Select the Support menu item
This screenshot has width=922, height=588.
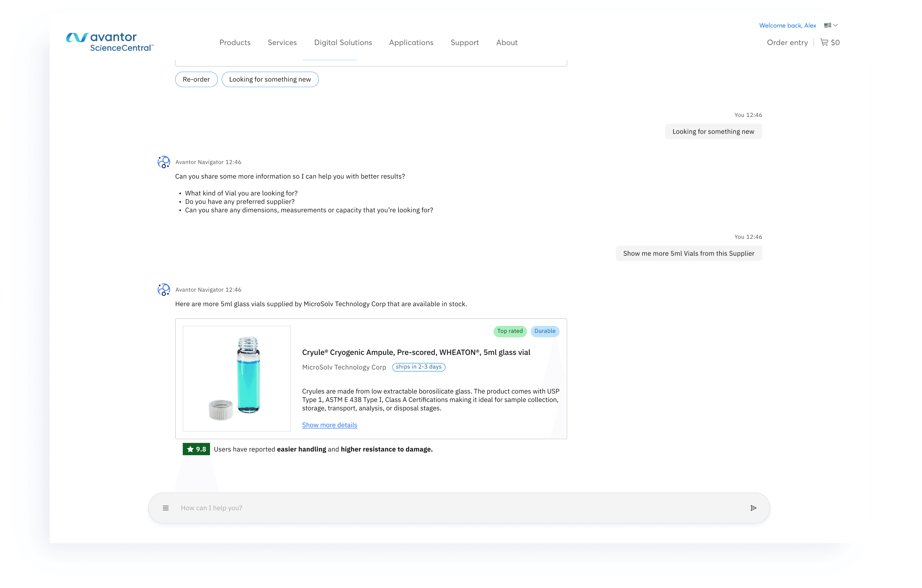(x=464, y=43)
